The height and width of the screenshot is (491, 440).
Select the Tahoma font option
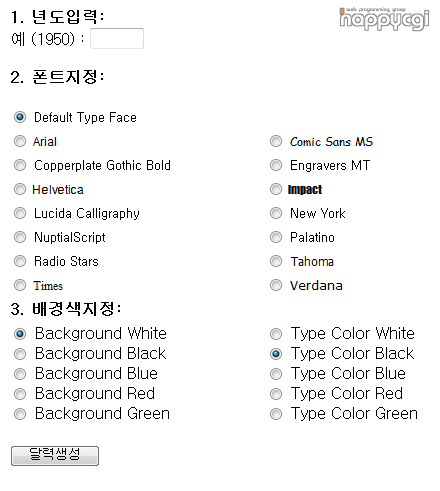point(276,261)
